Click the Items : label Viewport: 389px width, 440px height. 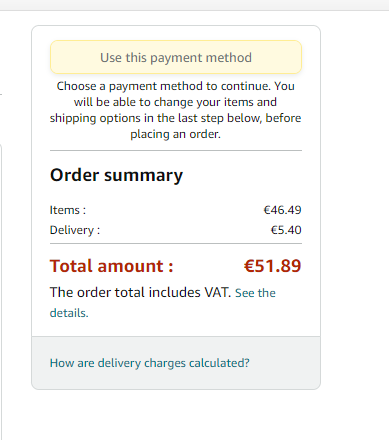pyautogui.click(x=68, y=210)
